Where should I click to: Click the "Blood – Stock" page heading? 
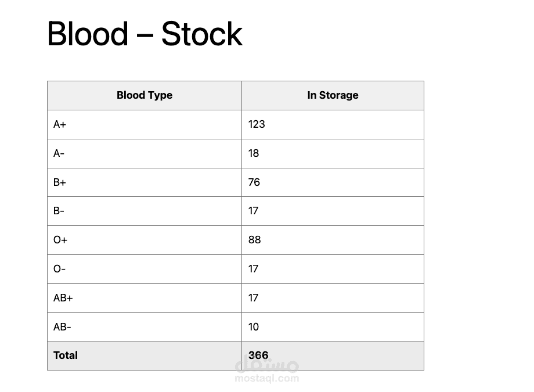tap(145, 34)
